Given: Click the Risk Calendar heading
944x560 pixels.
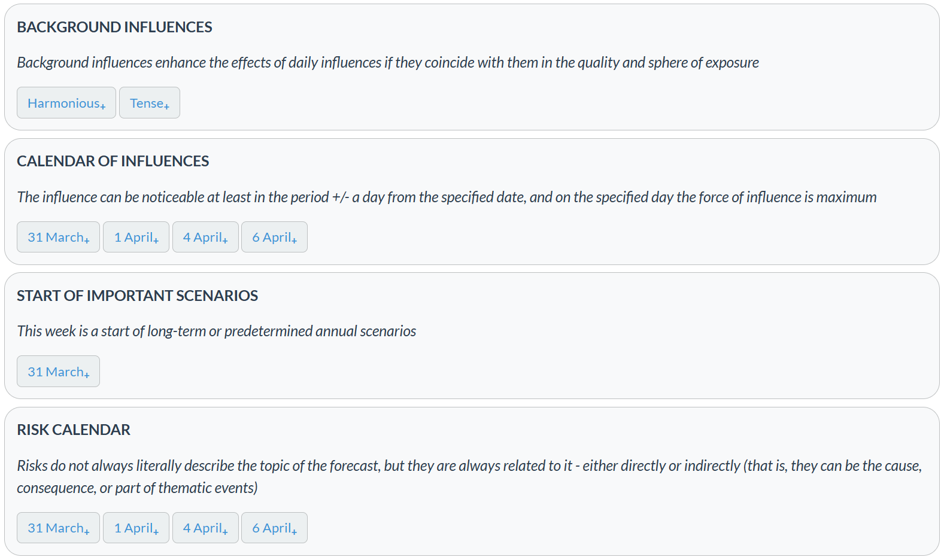Looking at the screenshot, I should click(73, 430).
